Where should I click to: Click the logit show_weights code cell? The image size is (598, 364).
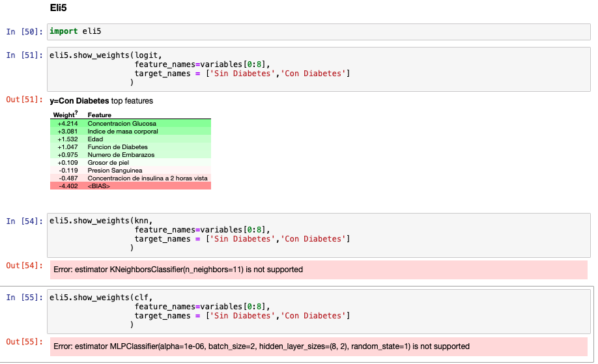coord(319,69)
